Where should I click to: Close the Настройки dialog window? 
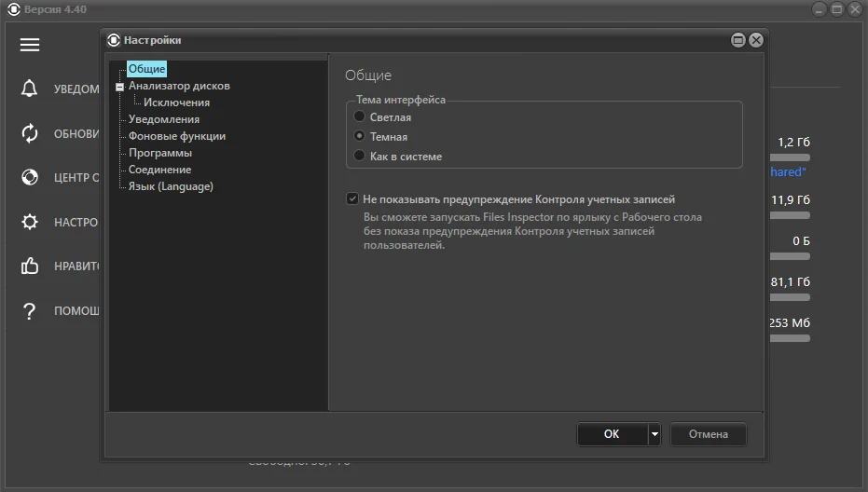click(x=756, y=40)
